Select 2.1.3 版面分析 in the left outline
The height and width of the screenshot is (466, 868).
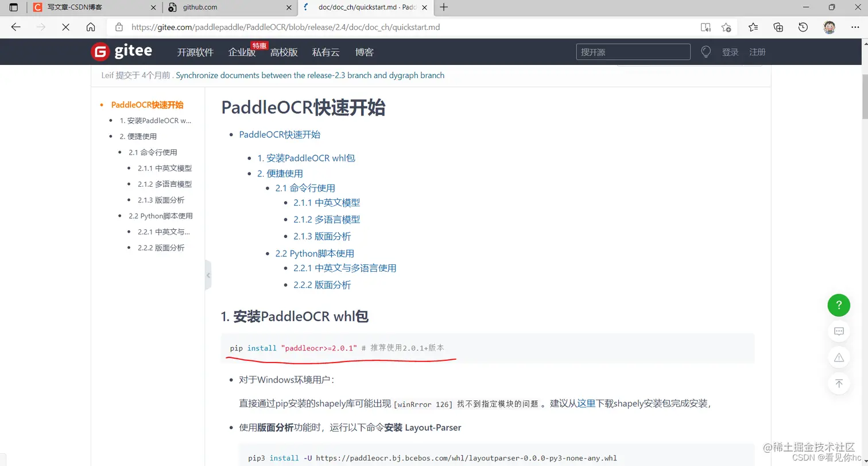160,200
